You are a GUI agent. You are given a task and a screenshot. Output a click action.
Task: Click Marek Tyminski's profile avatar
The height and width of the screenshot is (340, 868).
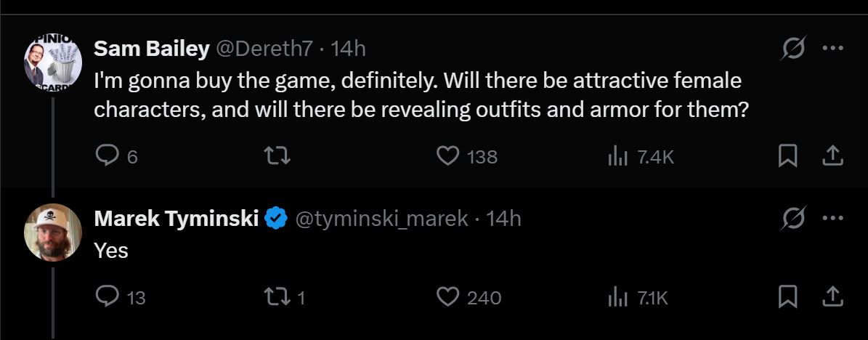[52, 232]
